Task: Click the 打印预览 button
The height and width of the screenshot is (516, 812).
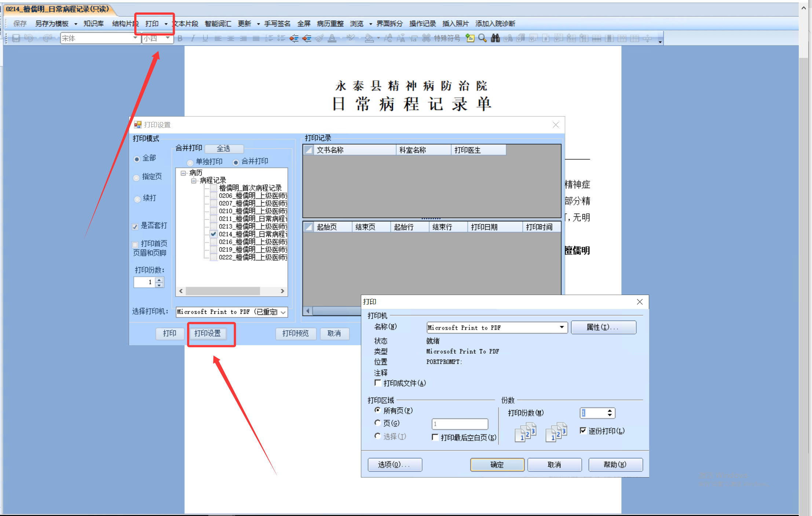Action: (x=296, y=333)
